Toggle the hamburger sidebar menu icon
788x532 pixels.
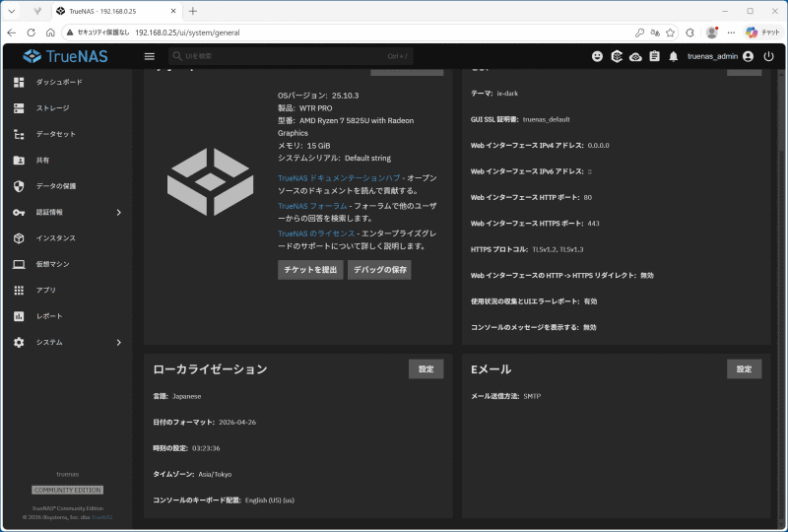(x=150, y=56)
